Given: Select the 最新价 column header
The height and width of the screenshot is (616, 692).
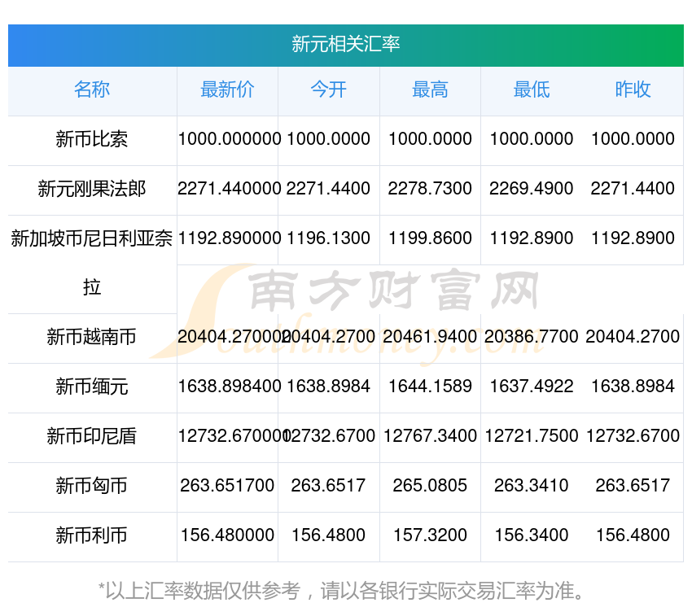Looking at the screenshot, I should [x=227, y=90].
